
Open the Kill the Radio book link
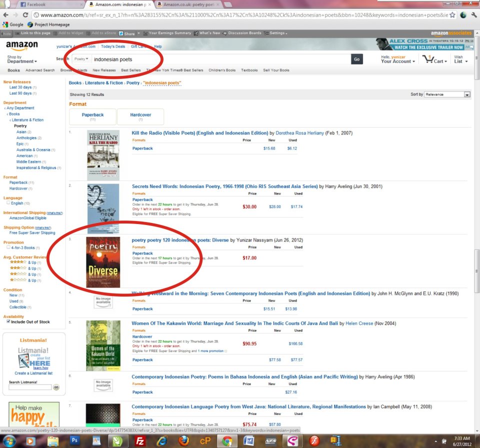pyautogui.click(x=200, y=133)
